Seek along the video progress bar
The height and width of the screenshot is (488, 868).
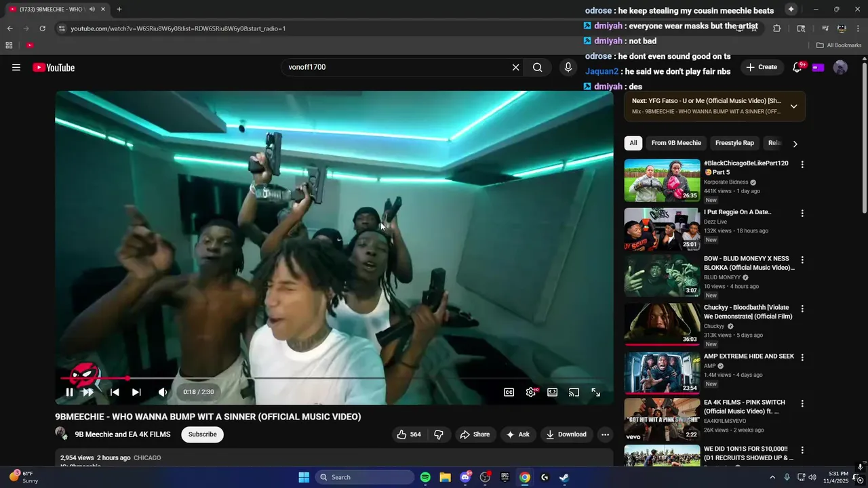tap(334, 378)
